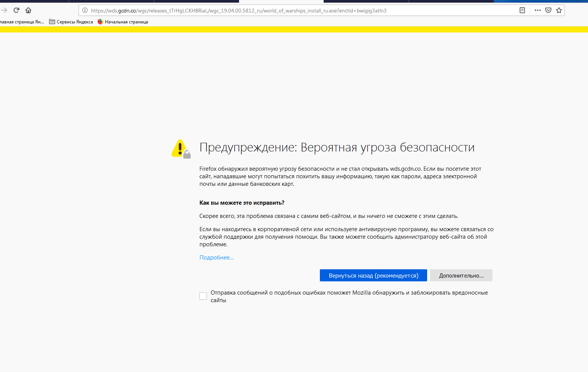
Task: Click the Как вы можете это исправить? heading
Action: click(242, 203)
